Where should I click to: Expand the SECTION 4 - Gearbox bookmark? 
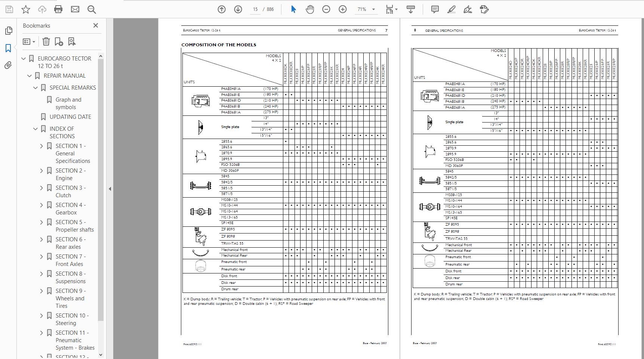(41, 205)
